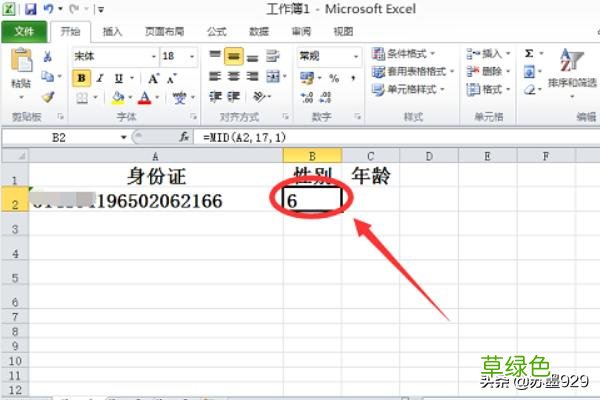Click the insert function fx icon
Image resolution: width=600 pixels, height=400 pixels.
[x=184, y=137]
